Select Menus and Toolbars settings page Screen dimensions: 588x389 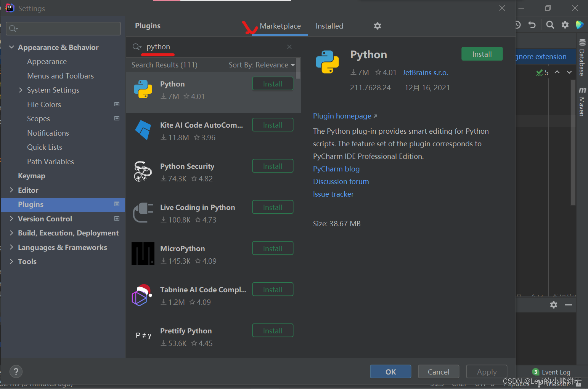(x=60, y=76)
